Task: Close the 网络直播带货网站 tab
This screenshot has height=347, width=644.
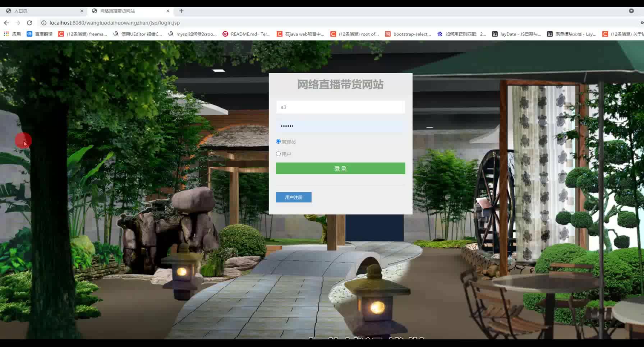Action: (x=168, y=11)
